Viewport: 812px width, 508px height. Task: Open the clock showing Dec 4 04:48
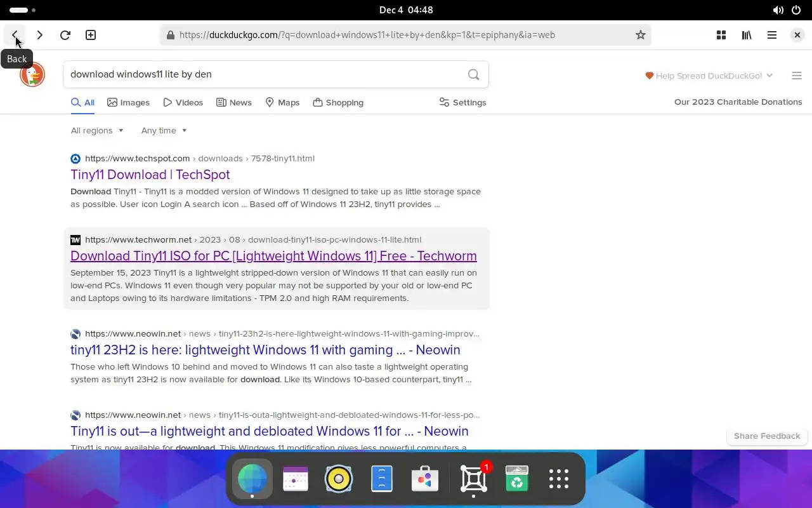[x=406, y=10]
